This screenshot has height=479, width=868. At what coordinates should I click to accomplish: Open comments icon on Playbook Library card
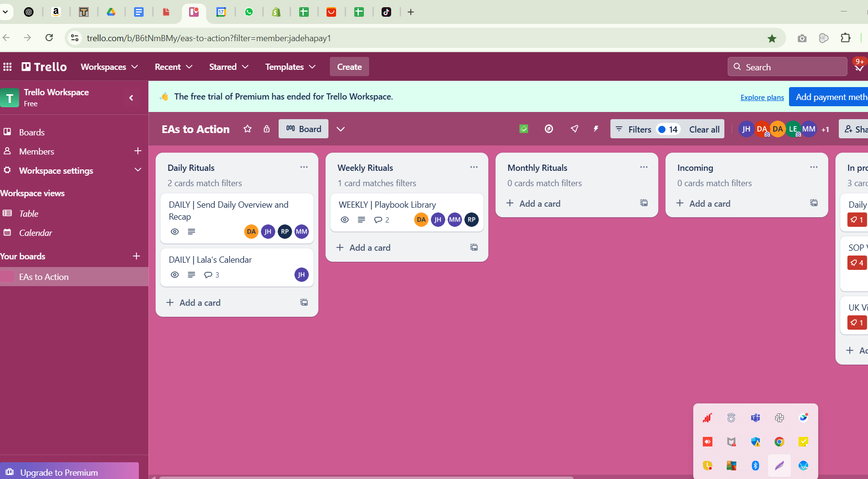[x=382, y=220]
